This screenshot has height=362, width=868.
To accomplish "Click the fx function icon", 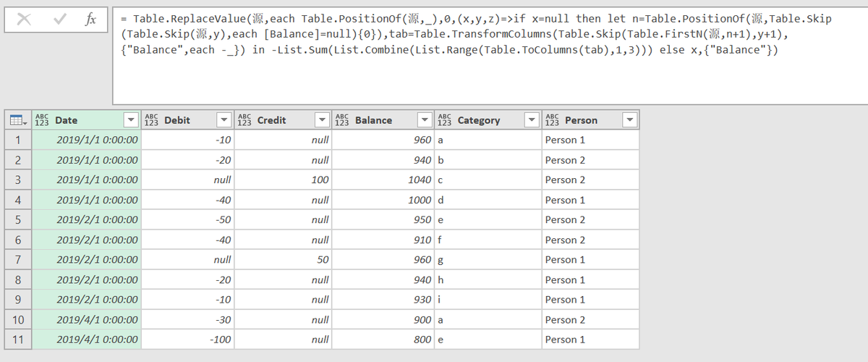I will (x=90, y=20).
